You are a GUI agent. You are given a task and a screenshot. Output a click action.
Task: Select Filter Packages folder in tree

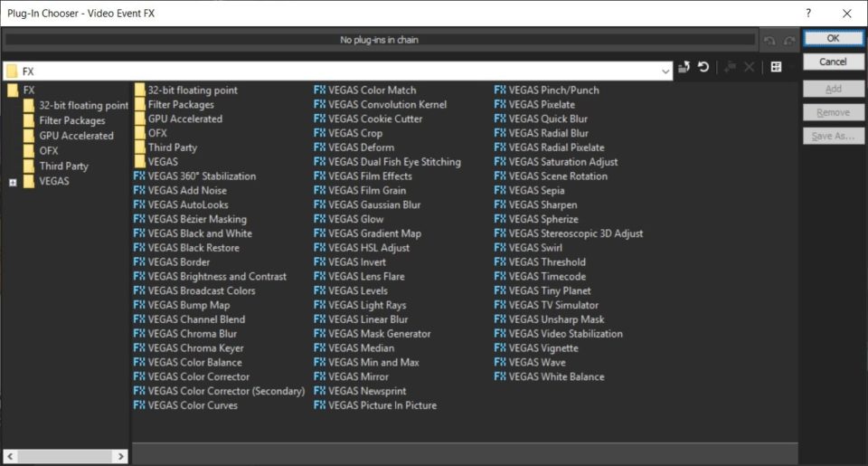pyautogui.click(x=64, y=120)
